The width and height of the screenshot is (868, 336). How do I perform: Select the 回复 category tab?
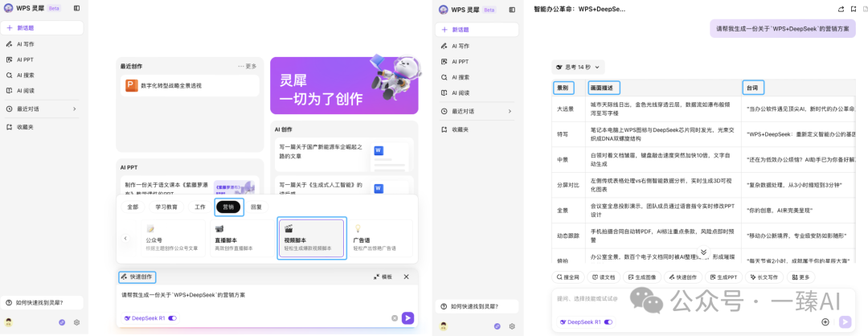click(256, 207)
